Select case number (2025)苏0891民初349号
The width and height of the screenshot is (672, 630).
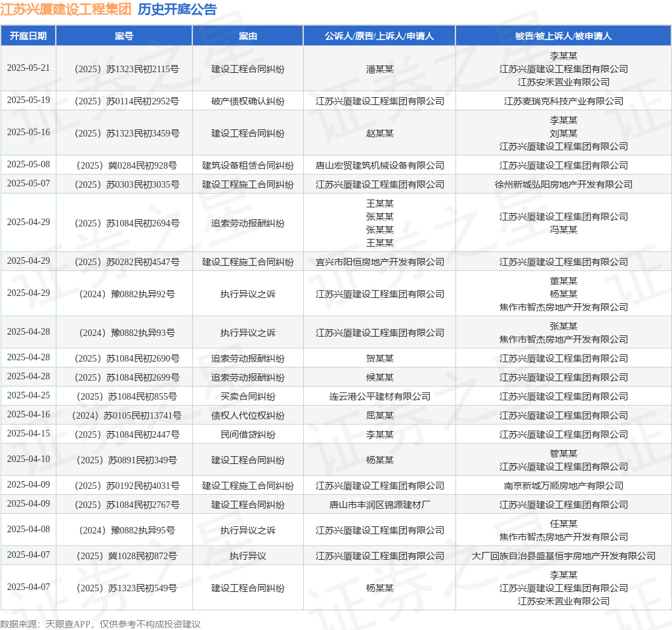tap(127, 460)
